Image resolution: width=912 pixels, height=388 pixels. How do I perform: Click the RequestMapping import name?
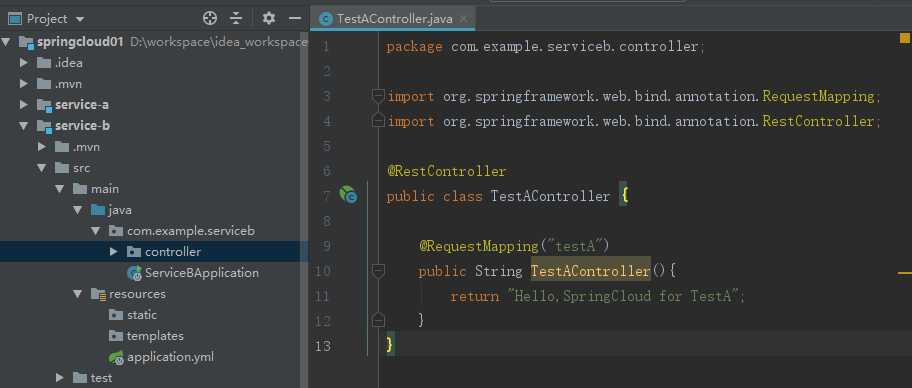(818, 96)
